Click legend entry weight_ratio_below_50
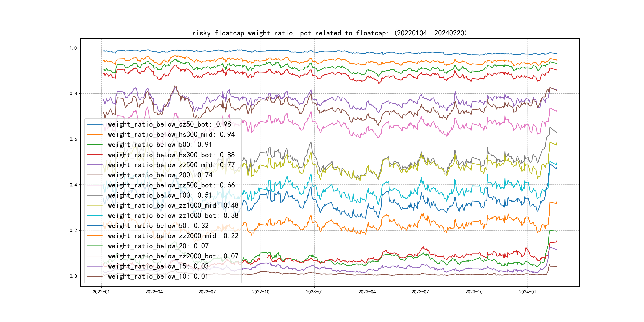Screen dimensions: 644x322 pyautogui.click(x=158, y=226)
